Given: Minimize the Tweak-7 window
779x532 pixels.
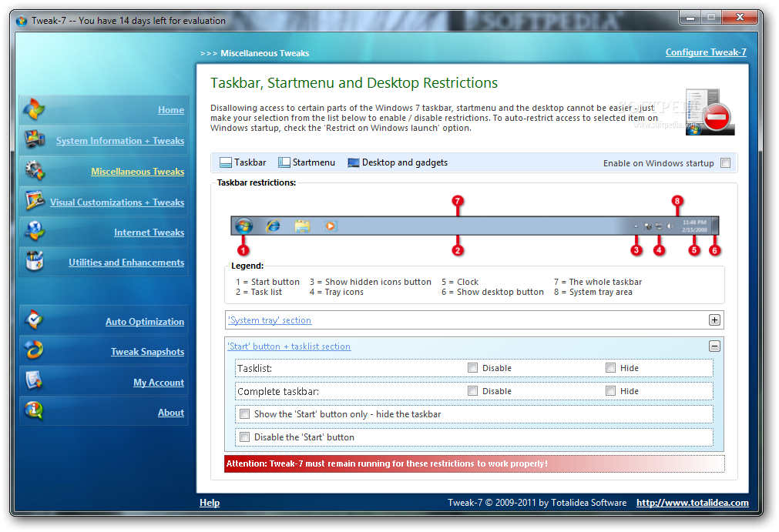Looking at the screenshot, I should [x=690, y=18].
